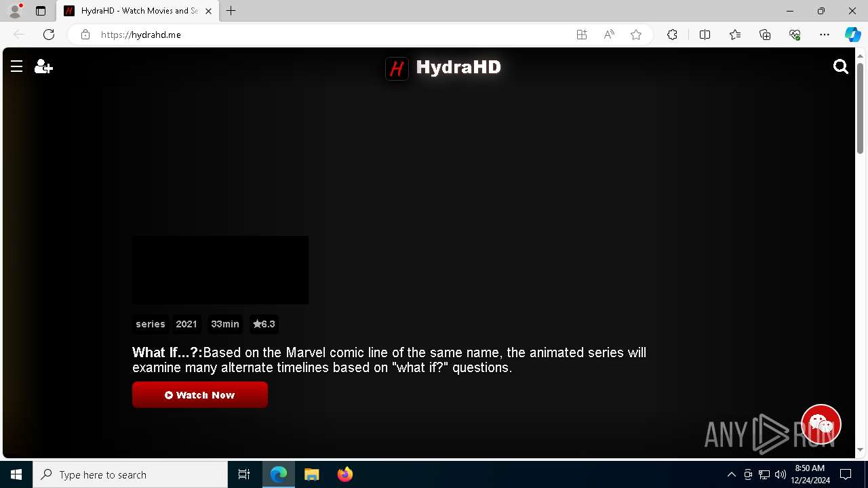868x488 pixels.
Task: Open a new browser tab
Action: pos(231,11)
